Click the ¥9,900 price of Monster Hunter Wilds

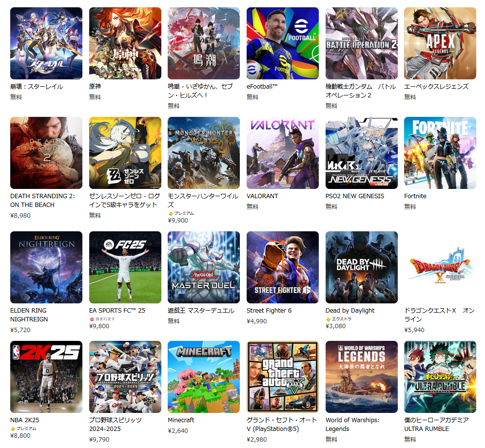[x=178, y=221]
